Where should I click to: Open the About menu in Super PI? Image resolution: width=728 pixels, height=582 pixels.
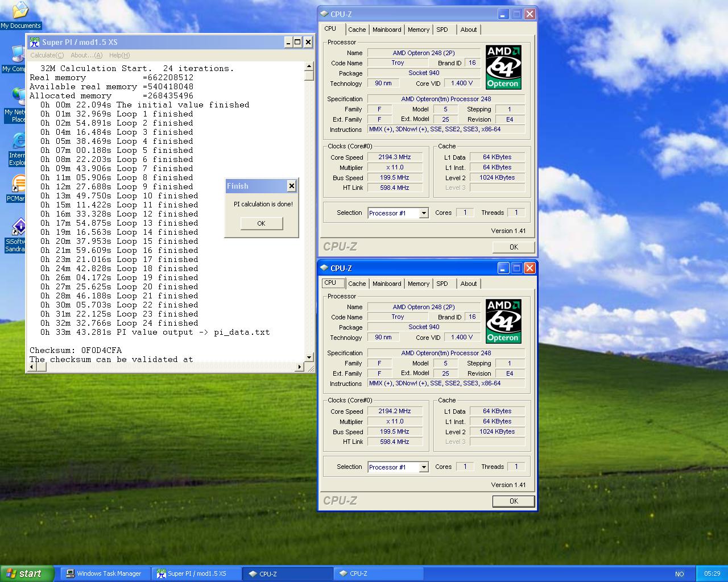point(86,55)
